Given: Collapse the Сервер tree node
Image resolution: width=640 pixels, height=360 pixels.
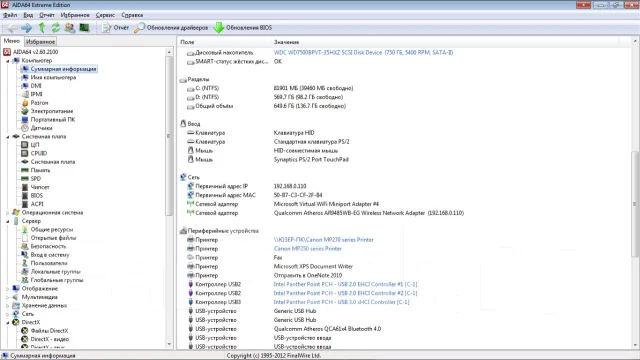Looking at the screenshot, I should click(8, 221).
